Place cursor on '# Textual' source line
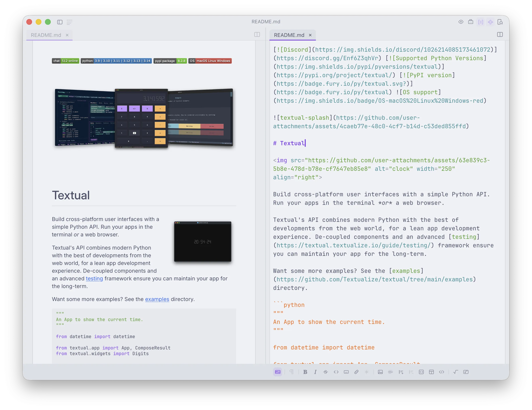This screenshot has height=410, width=532. 289,143
